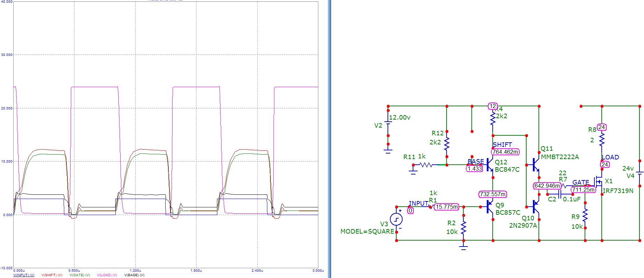
Task: Select the 1.433 BASE node voltage label
Action: (475, 169)
